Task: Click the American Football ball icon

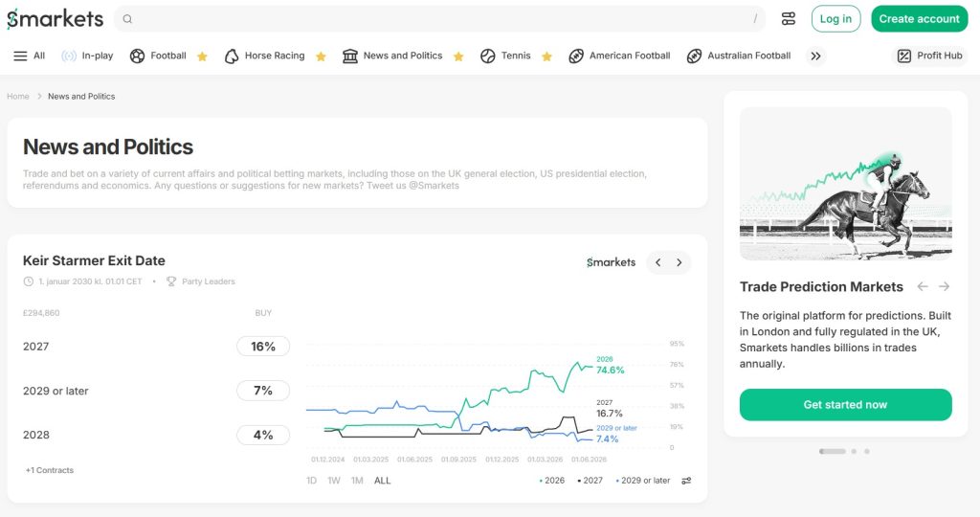Action: 575,56
